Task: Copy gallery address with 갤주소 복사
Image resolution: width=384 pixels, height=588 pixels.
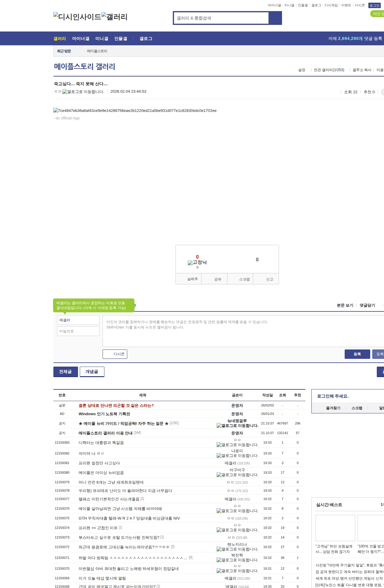Action: pyautogui.click(x=362, y=70)
